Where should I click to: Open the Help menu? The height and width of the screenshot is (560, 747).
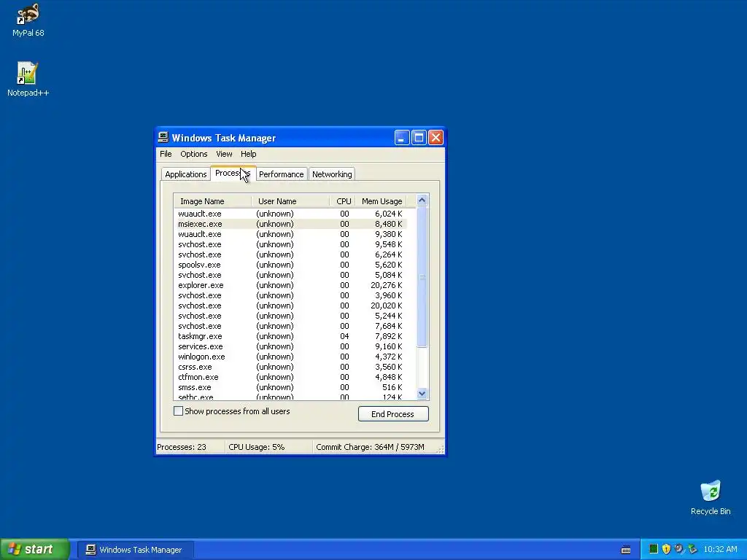248,154
